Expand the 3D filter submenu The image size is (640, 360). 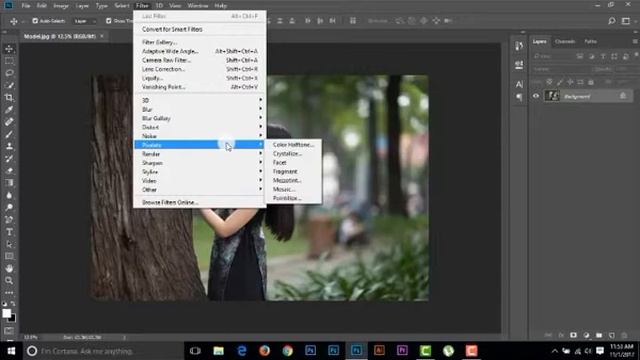pos(200,100)
